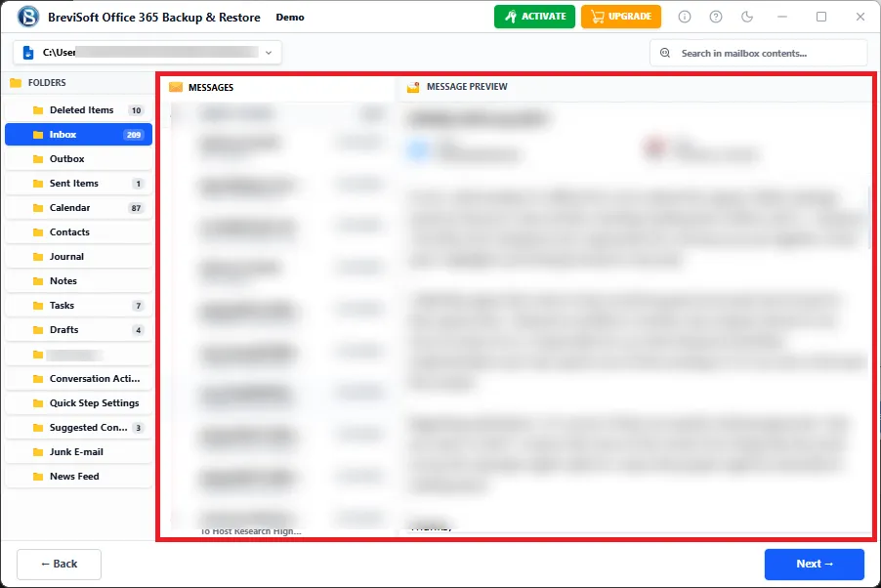881x588 pixels.
Task: Click the Calendar count badge 87
Action: pos(136,208)
